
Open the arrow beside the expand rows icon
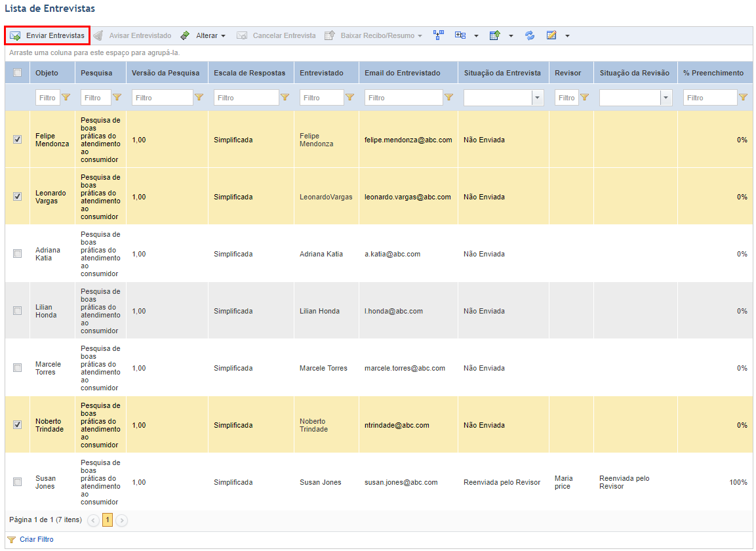click(x=477, y=35)
